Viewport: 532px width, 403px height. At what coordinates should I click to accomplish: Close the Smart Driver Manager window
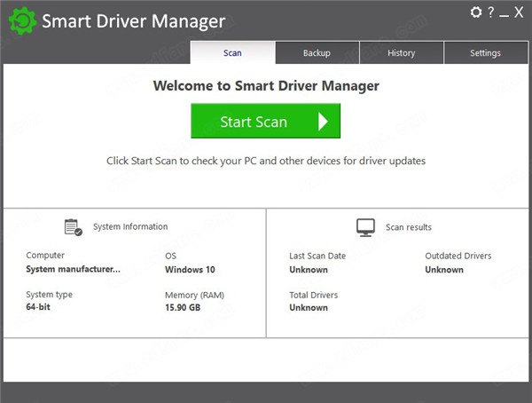coord(518,12)
